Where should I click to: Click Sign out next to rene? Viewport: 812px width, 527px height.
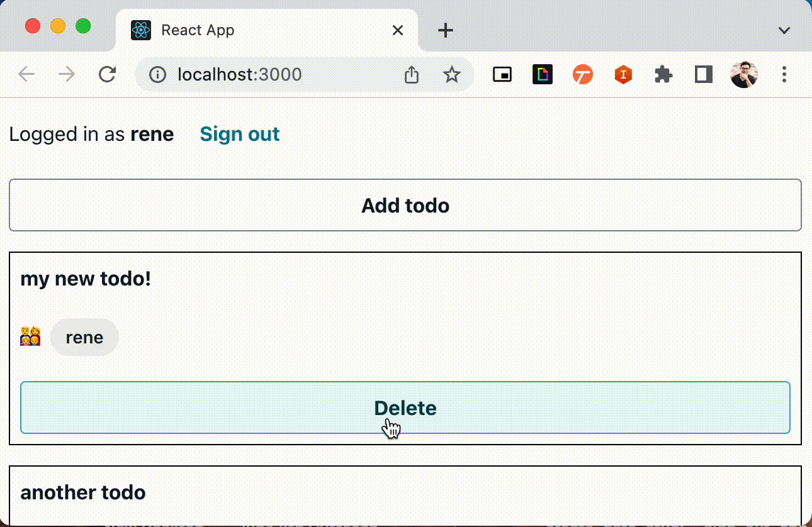(x=239, y=134)
